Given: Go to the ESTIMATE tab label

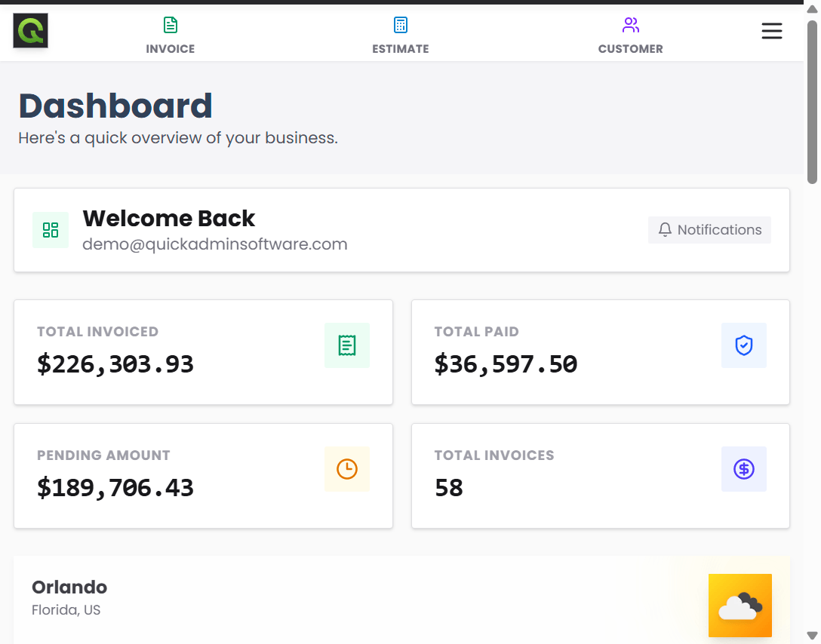Looking at the screenshot, I should (401, 49).
